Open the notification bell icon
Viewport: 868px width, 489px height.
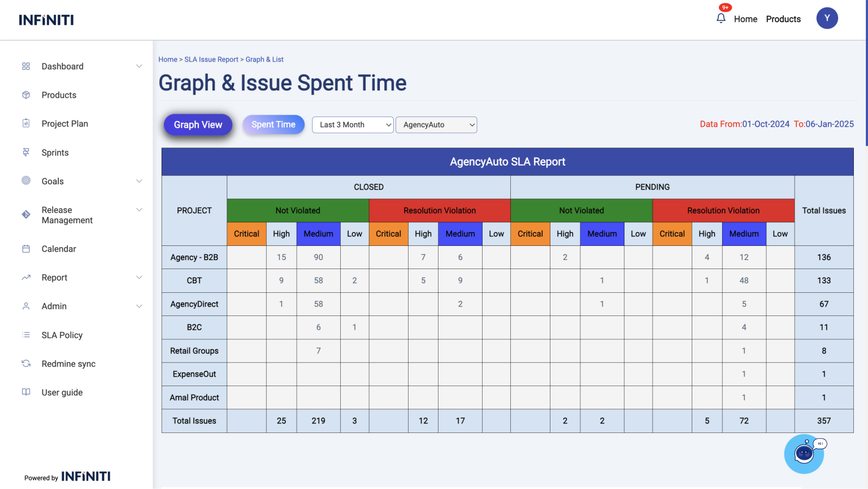721,18
